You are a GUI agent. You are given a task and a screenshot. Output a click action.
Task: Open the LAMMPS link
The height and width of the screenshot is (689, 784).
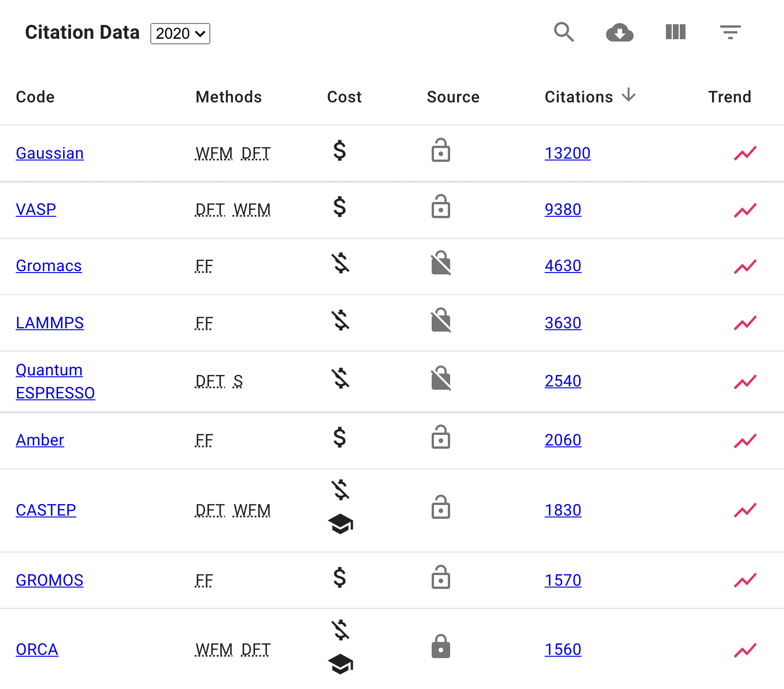(x=50, y=323)
